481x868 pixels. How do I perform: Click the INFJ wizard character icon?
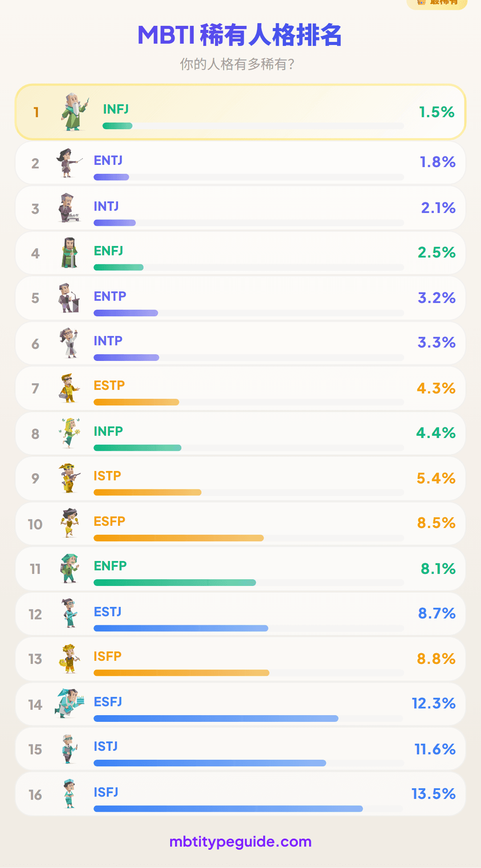[74, 112]
